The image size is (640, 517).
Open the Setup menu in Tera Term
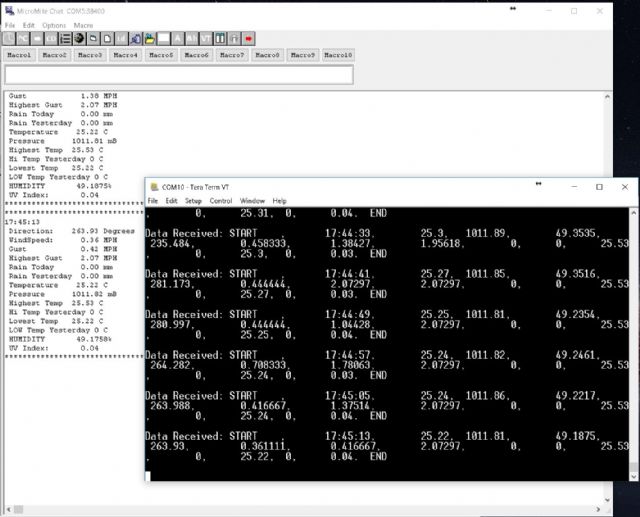point(193,201)
